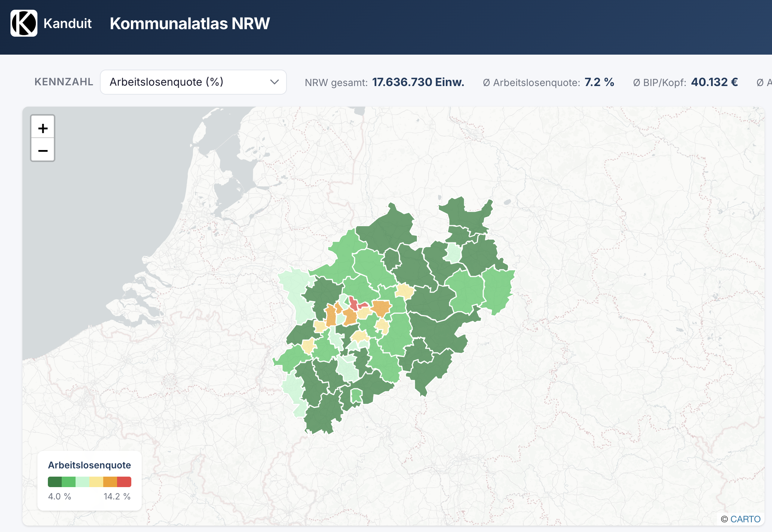Click the Kanduit brand name
Screen dimensions: 772x532
67,23
